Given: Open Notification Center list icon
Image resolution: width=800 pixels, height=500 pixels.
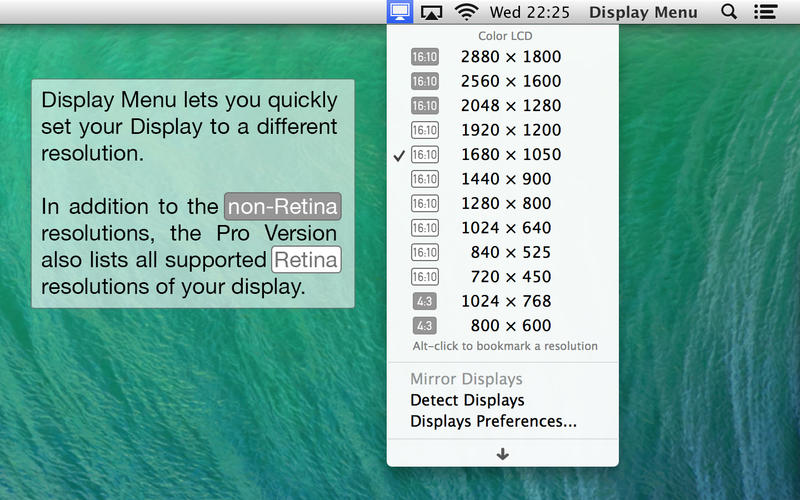Looking at the screenshot, I should click(765, 12).
